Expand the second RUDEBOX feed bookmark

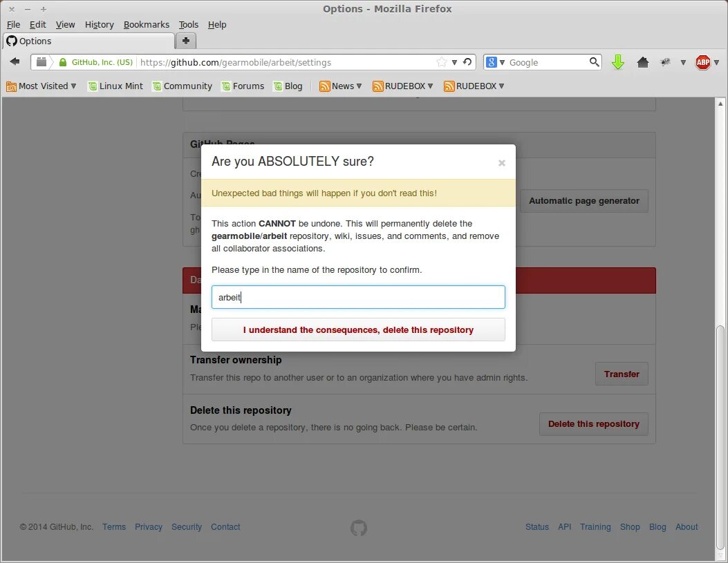tap(474, 86)
